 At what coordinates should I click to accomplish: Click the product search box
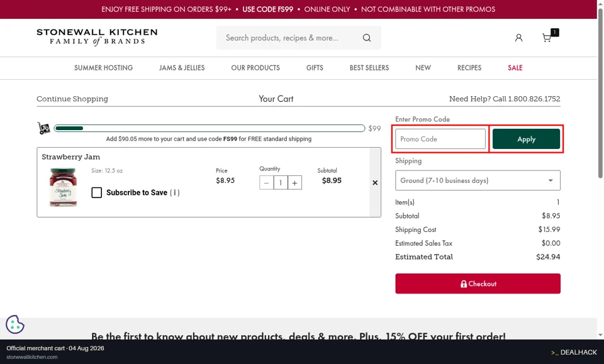click(x=298, y=38)
